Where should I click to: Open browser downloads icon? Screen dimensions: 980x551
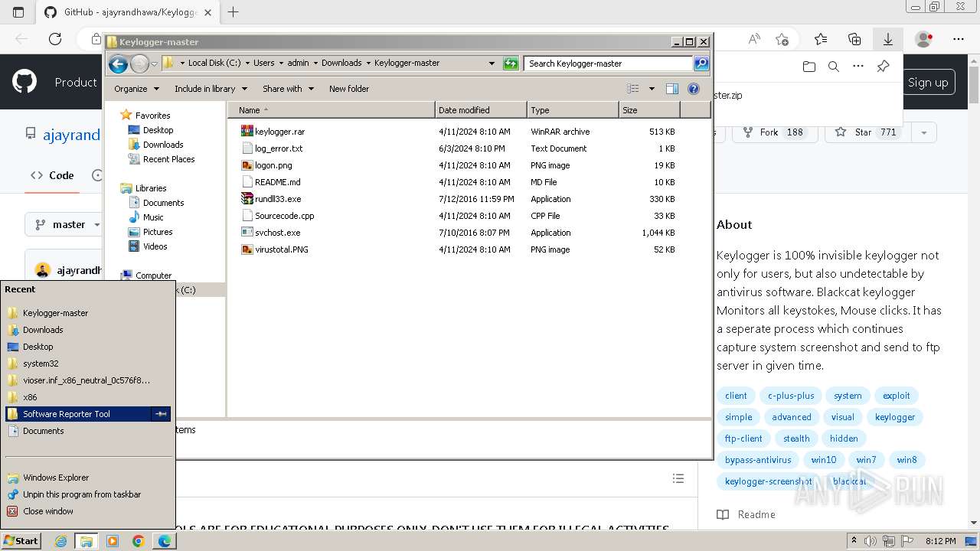[888, 39]
